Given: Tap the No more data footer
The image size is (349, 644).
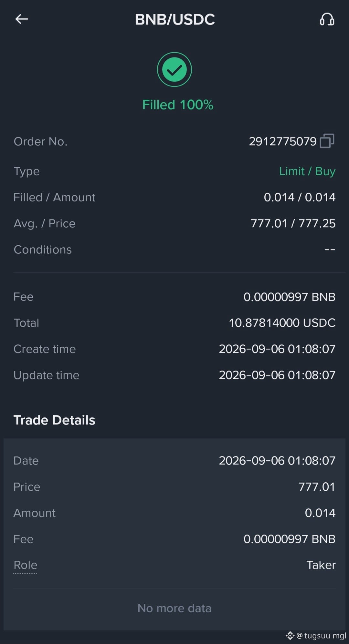Looking at the screenshot, I should click(174, 608).
